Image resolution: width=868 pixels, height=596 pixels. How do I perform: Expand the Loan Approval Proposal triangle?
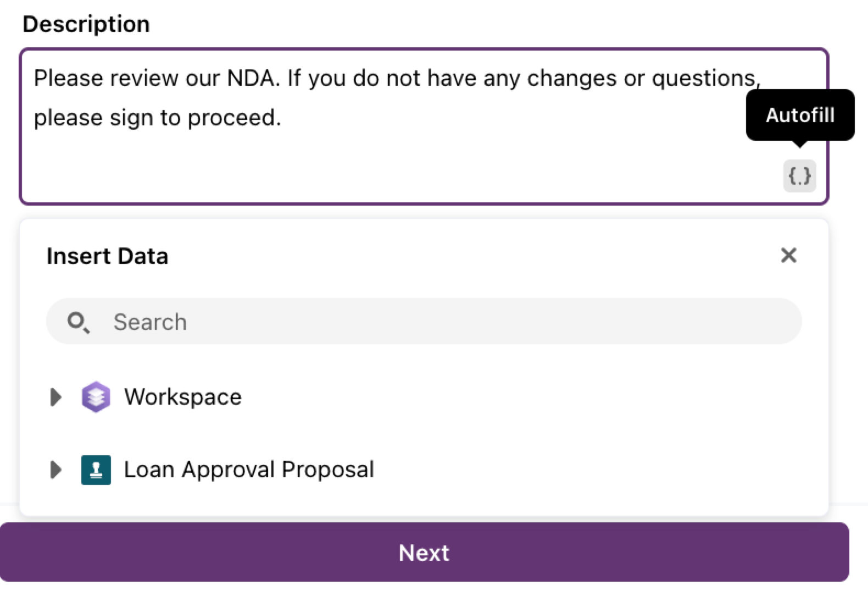[x=55, y=470]
